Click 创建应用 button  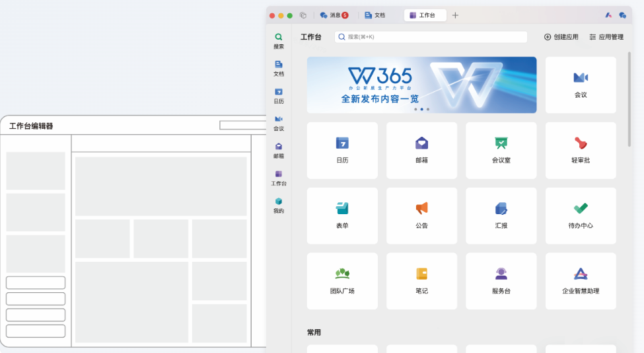(x=561, y=37)
